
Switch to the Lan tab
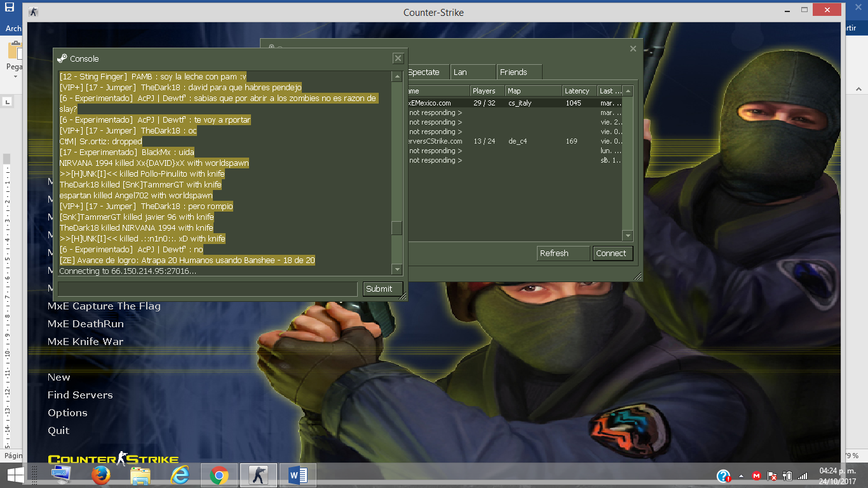[473, 72]
